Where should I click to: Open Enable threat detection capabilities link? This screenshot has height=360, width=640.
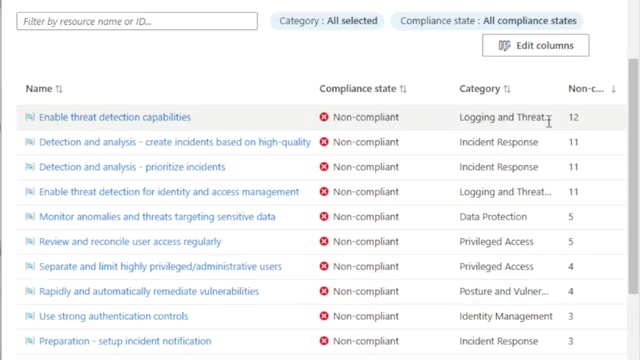(115, 117)
